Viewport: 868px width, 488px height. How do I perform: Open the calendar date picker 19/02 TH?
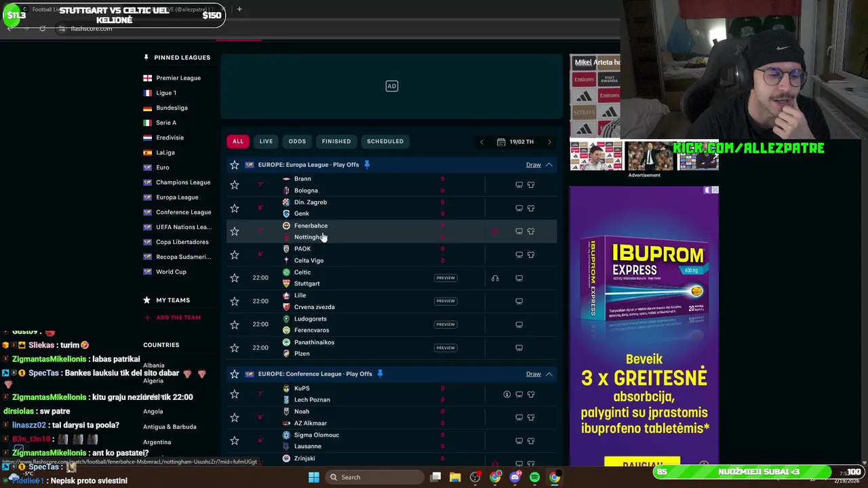click(515, 142)
